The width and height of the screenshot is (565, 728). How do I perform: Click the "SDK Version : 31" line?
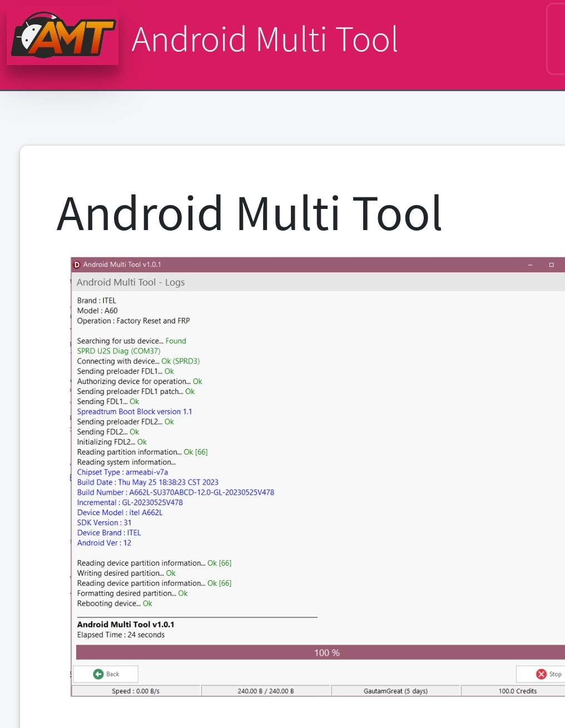tap(105, 523)
